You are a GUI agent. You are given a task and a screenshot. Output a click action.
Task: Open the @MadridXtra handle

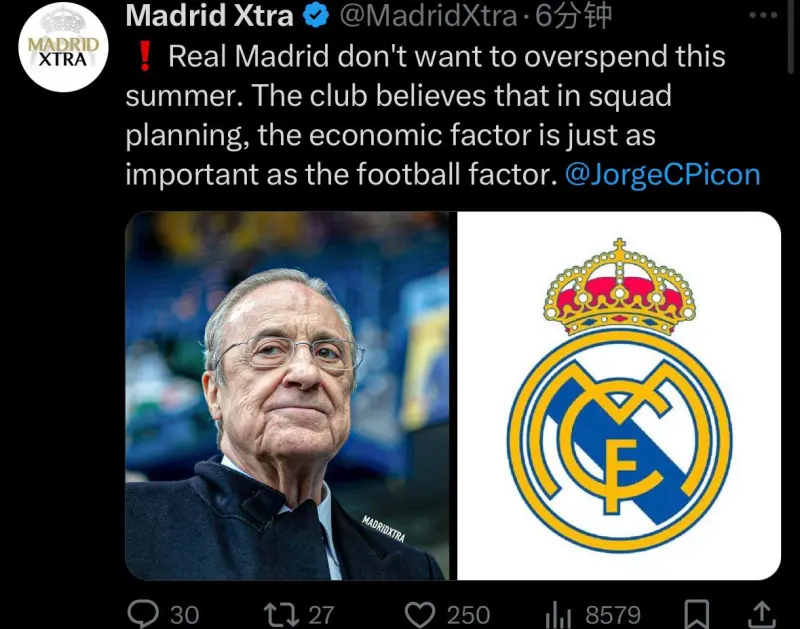pyautogui.click(x=428, y=16)
